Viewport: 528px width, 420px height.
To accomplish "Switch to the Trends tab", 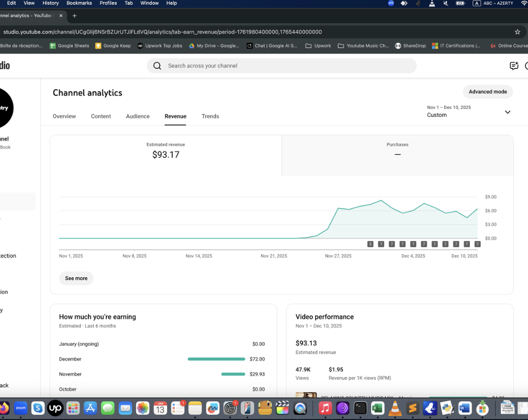I will click(210, 116).
